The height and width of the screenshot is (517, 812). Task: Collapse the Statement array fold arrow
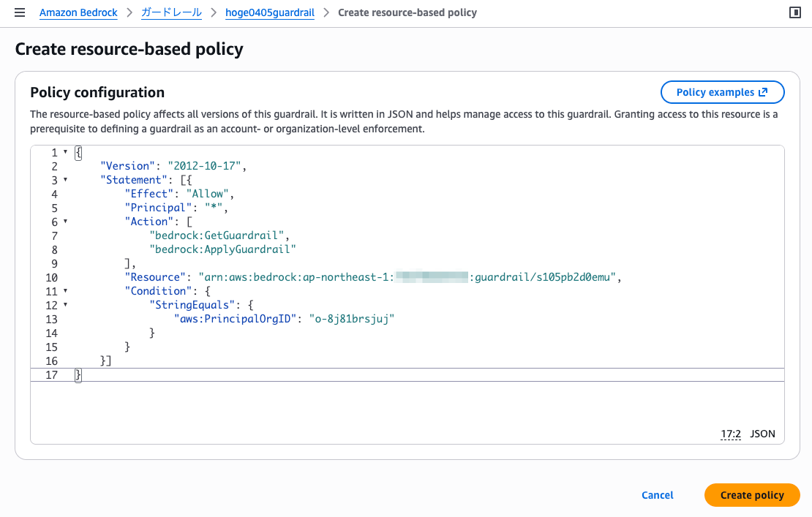coord(65,180)
